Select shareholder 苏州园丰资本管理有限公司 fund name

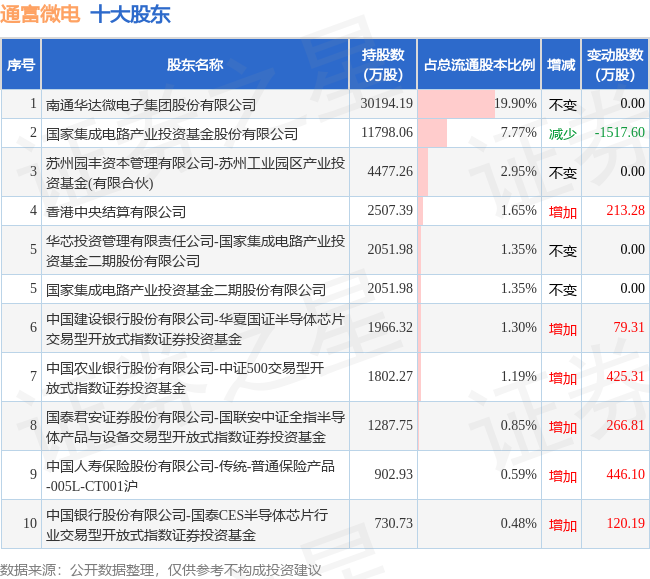pyautogui.click(x=195, y=172)
